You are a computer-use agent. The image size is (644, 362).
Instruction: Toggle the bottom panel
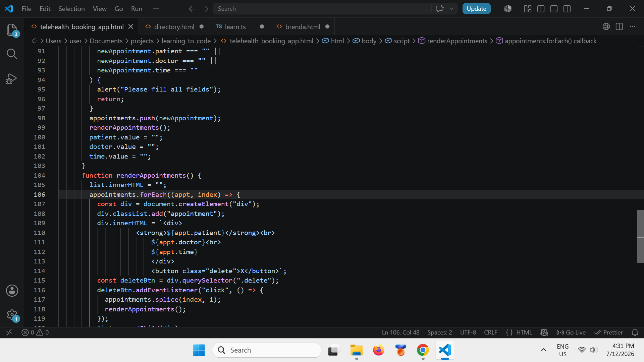554,9
